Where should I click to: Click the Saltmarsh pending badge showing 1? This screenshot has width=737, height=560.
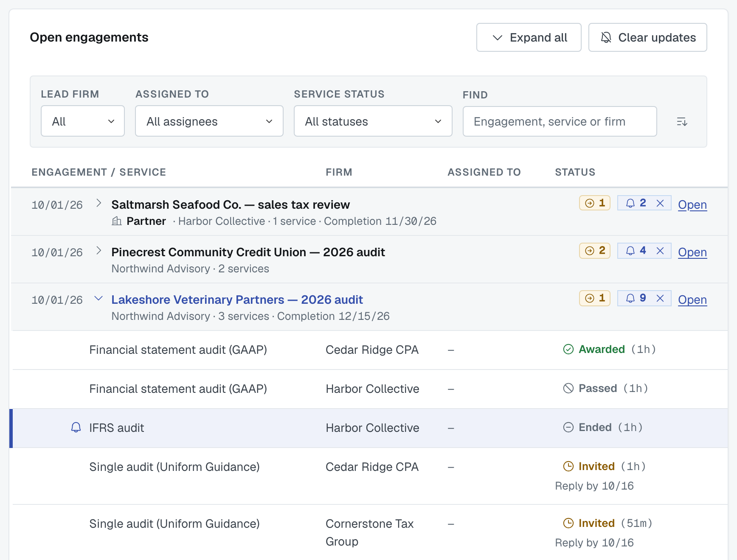[595, 203]
